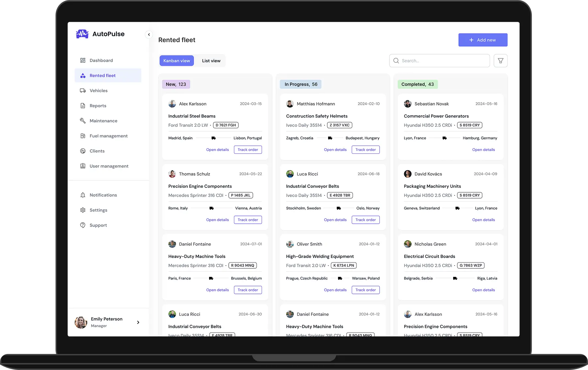The image size is (588, 370).
Task: Switch to List view
Action: (211, 61)
